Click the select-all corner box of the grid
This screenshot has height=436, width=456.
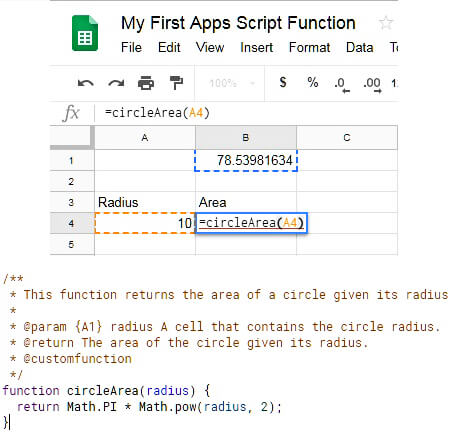point(72,137)
